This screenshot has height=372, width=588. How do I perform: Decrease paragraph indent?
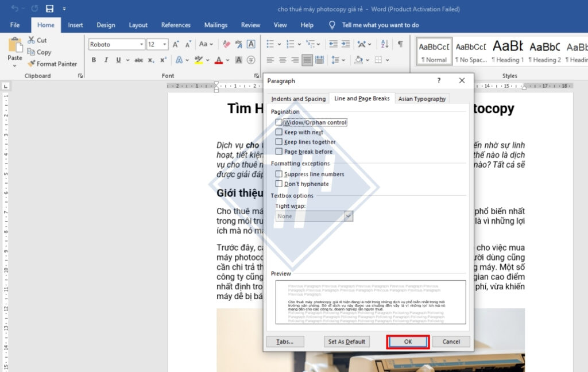pyautogui.click(x=333, y=44)
